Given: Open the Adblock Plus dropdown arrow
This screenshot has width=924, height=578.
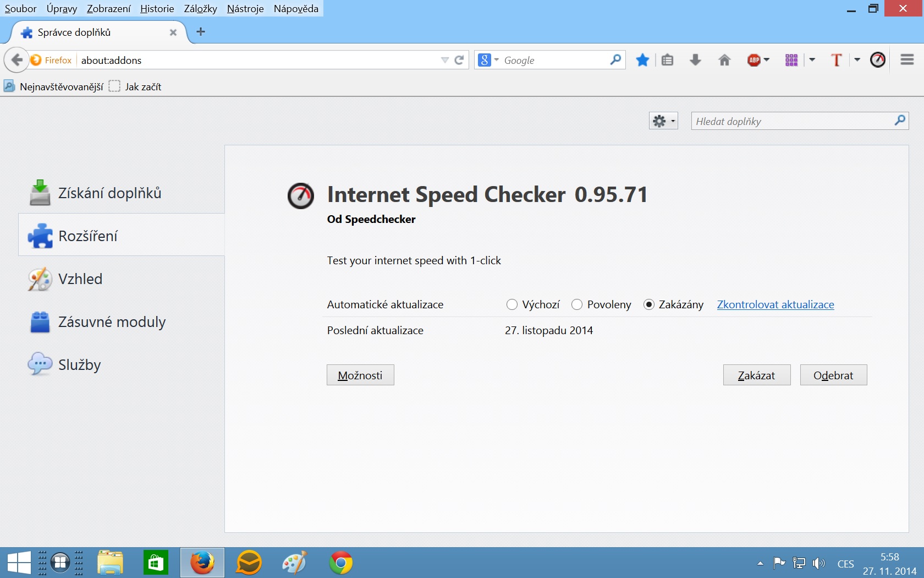Looking at the screenshot, I should pyautogui.click(x=767, y=59).
